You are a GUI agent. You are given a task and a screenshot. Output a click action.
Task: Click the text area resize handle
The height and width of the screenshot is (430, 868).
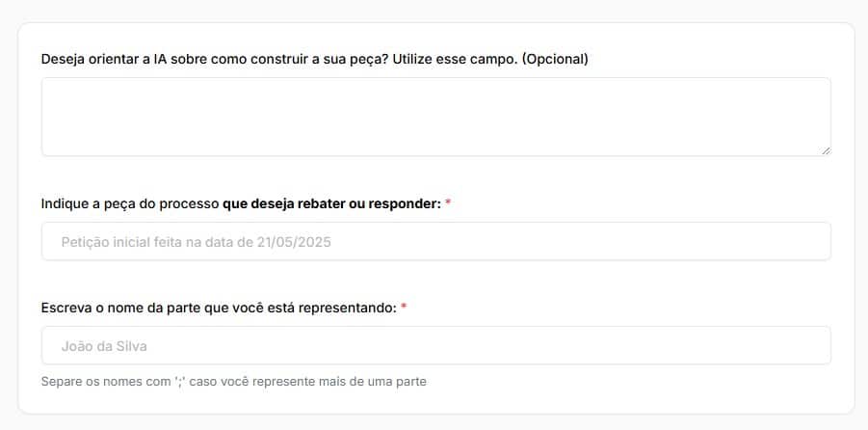click(x=825, y=149)
